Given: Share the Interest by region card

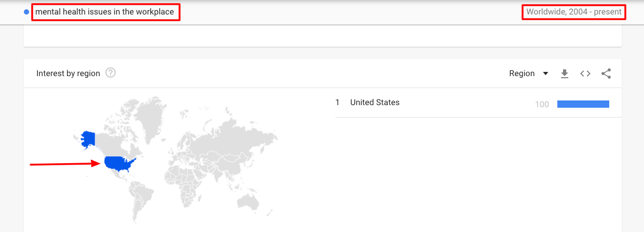Looking at the screenshot, I should point(606,74).
